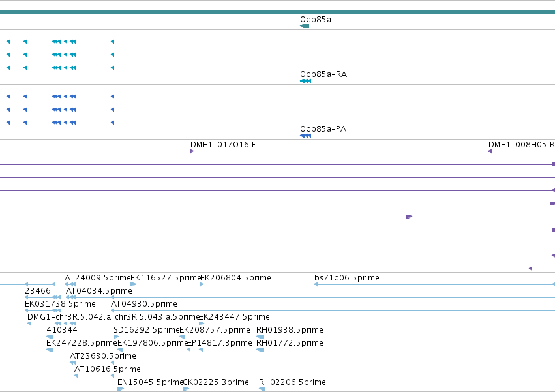The image size is (555, 392).
Task: Click the EK206804.5prime label
Action: click(x=235, y=278)
